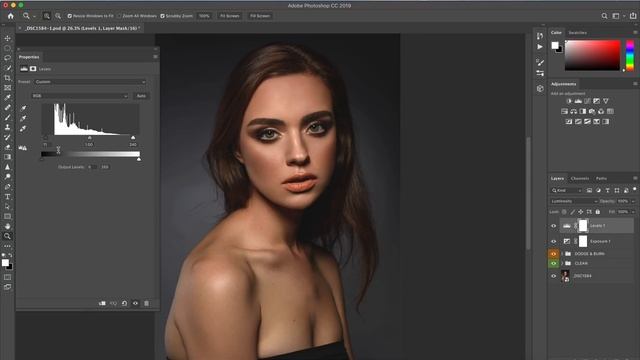Add a Hue/Saturation adjustment

point(564,111)
